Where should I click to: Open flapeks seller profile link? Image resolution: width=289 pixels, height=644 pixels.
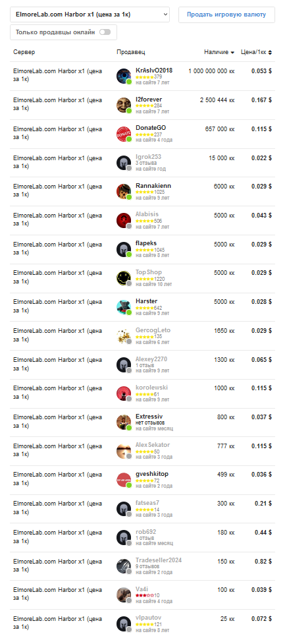146,243
